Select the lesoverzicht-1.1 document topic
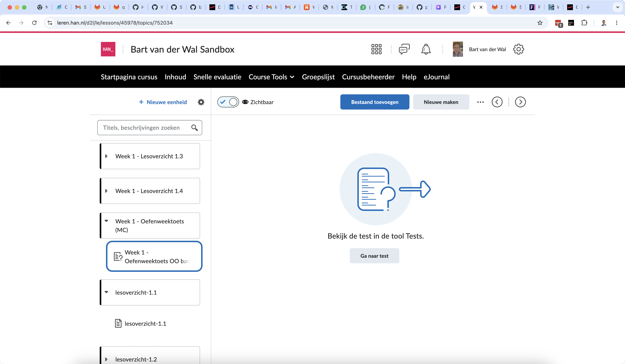This screenshot has height=364, width=625. point(145,323)
